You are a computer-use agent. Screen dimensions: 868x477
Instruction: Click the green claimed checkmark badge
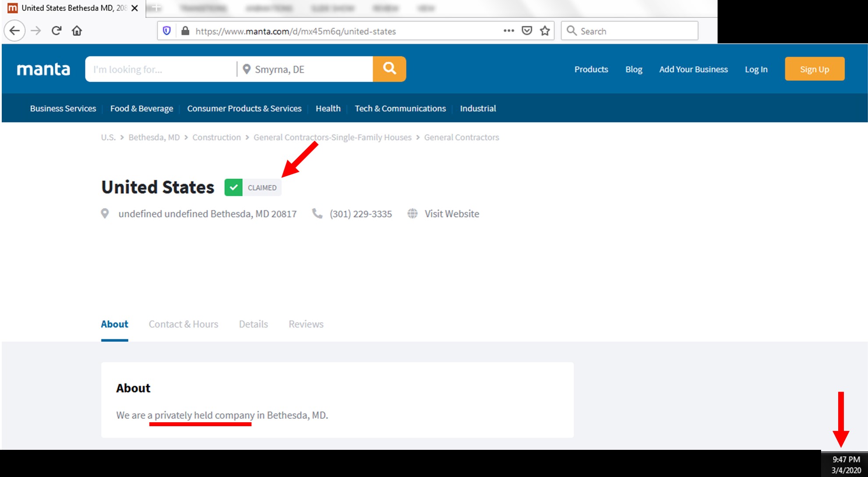coord(234,187)
